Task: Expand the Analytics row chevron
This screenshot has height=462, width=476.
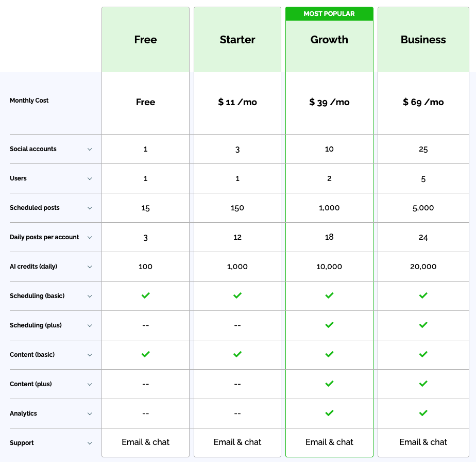Action: pyautogui.click(x=90, y=414)
